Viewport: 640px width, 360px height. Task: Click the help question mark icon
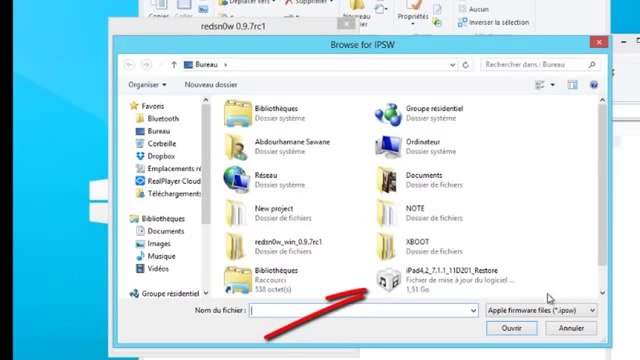[594, 85]
